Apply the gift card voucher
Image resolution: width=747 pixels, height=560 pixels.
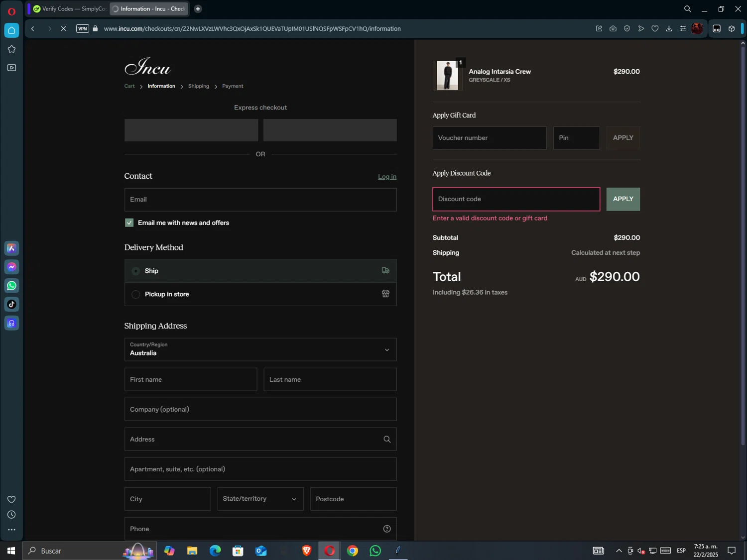[x=623, y=138]
